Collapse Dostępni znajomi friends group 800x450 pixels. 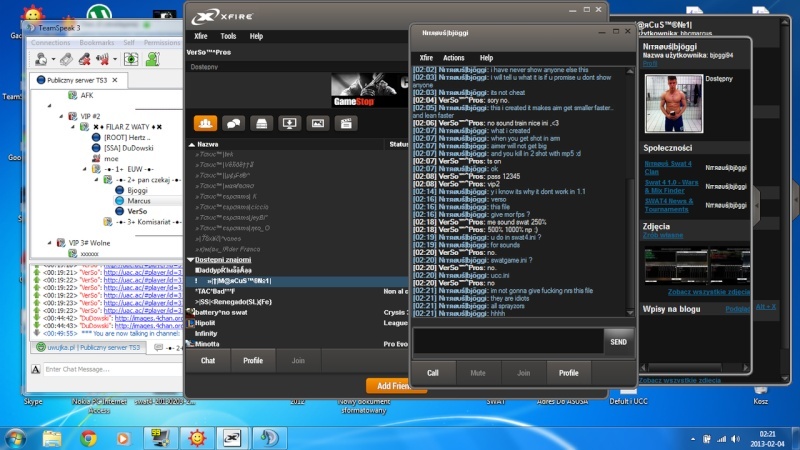pos(191,260)
